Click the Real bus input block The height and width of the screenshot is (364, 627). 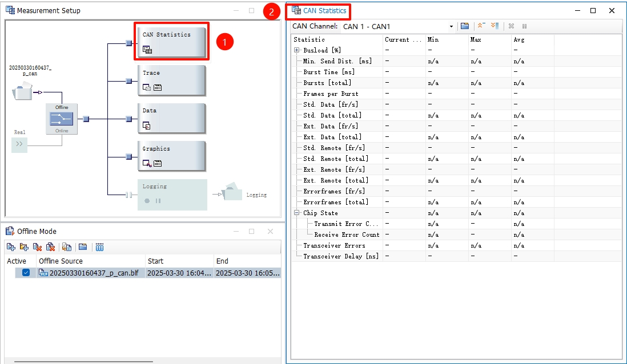click(x=19, y=144)
